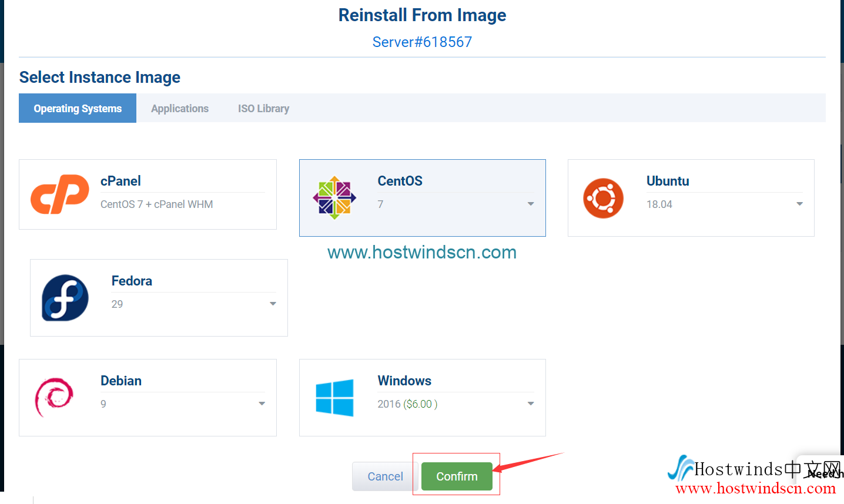The image size is (844, 504).
Task: Click the Windows logo icon
Action: [x=334, y=398]
